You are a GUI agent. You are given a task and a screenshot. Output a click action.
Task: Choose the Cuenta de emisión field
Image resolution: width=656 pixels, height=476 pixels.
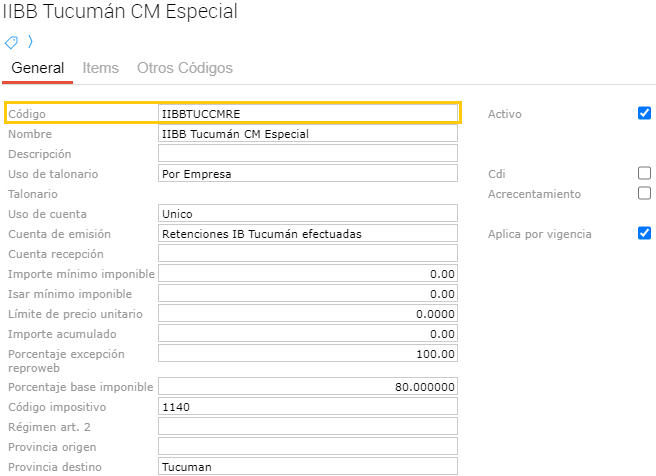click(307, 234)
